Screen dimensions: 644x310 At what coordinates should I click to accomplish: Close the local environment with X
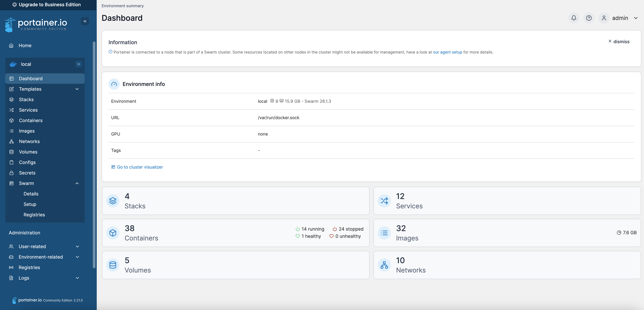[79, 64]
